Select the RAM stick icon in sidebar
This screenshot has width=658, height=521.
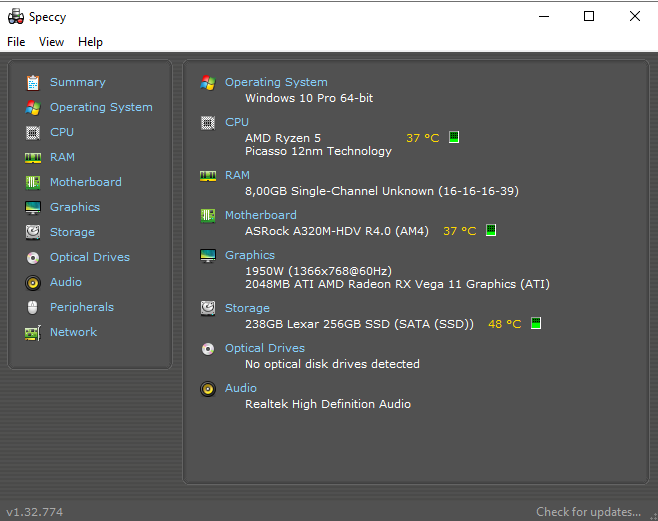(x=33, y=158)
